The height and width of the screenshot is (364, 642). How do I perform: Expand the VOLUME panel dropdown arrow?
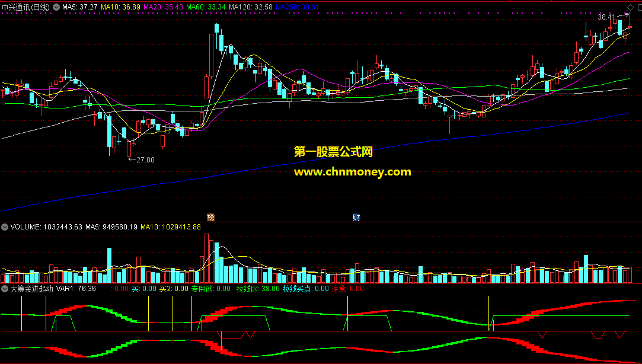5,227
